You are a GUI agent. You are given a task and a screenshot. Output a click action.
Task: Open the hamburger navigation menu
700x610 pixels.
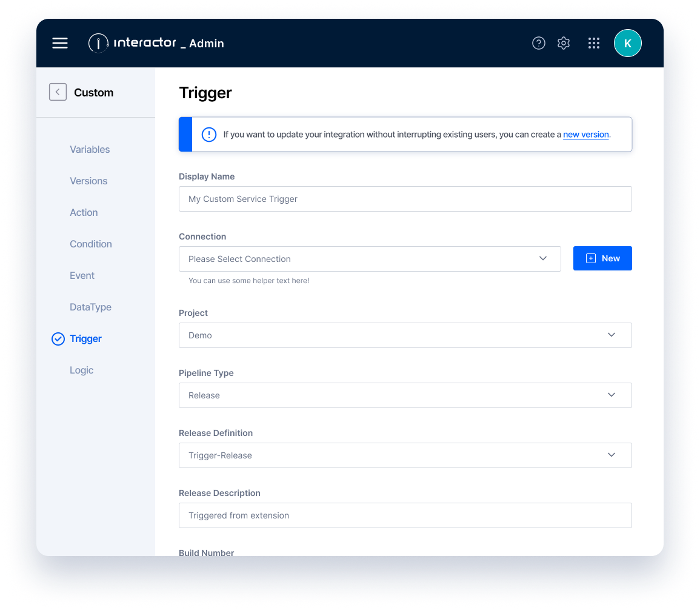point(59,43)
